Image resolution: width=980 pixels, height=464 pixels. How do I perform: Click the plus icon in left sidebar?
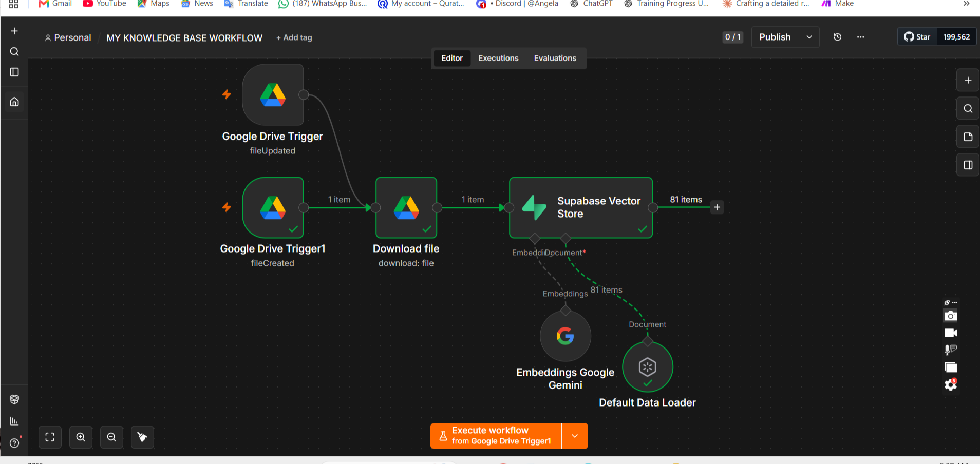pyautogui.click(x=14, y=31)
